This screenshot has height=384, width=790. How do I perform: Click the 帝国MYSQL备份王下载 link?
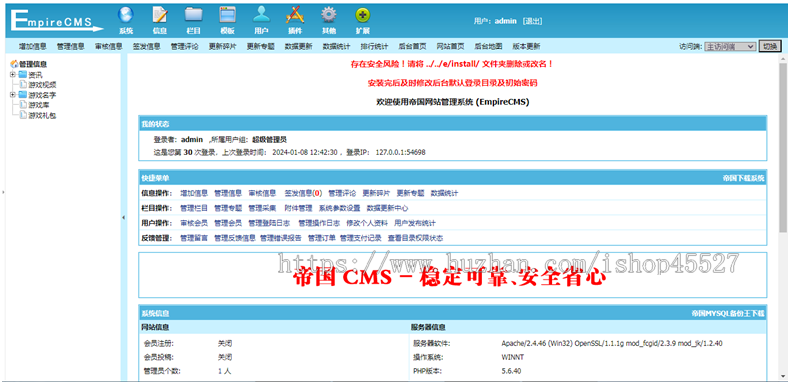(x=728, y=313)
